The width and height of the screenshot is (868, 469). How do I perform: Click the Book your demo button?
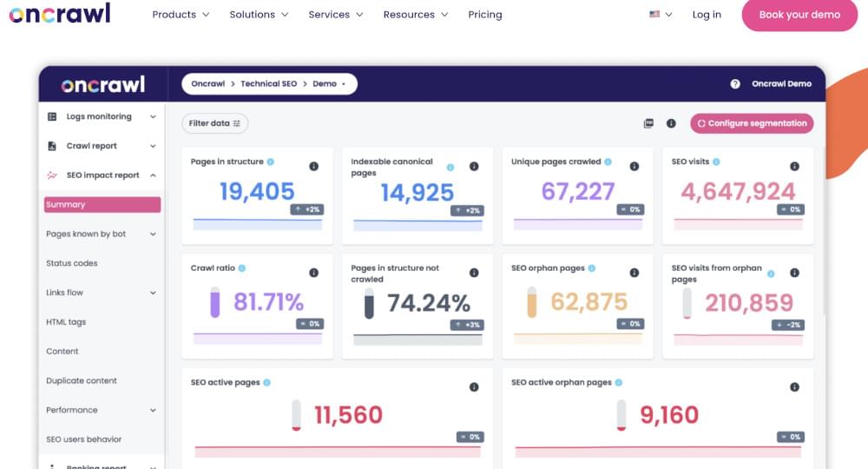point(799,15)
